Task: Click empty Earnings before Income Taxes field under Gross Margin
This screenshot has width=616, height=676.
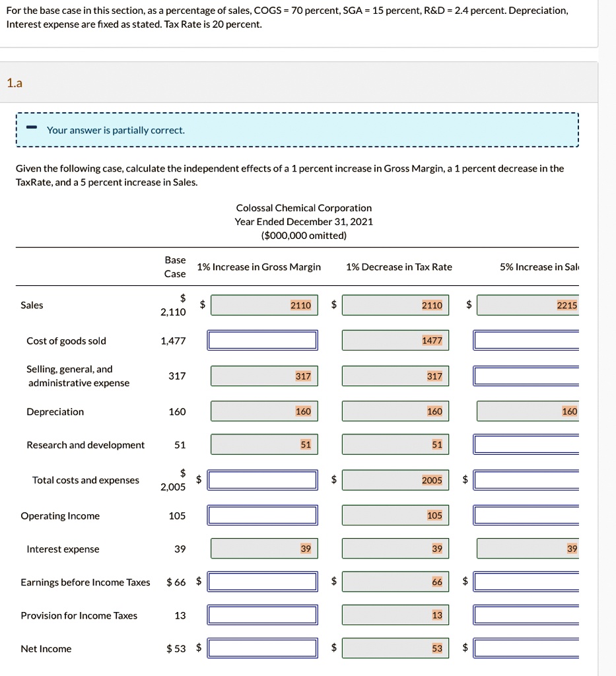Action: pos(262,582)
